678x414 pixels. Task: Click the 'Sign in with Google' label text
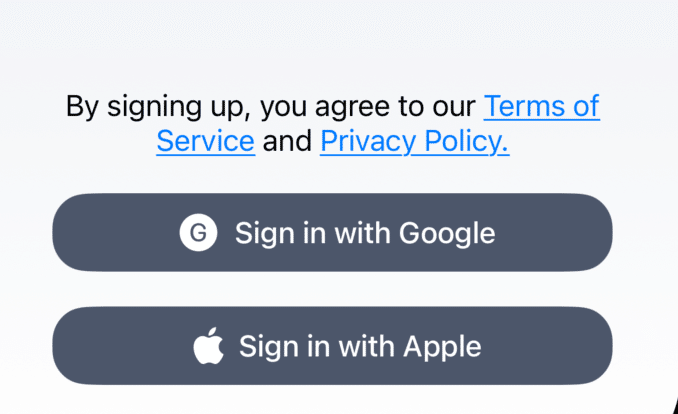[365, 234]
